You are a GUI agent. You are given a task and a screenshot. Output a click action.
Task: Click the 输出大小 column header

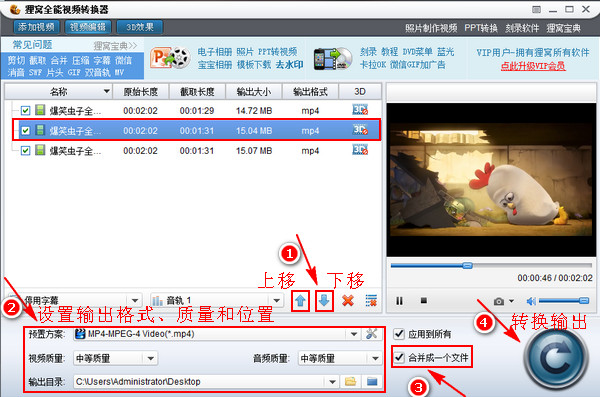(x=253, y=91)
